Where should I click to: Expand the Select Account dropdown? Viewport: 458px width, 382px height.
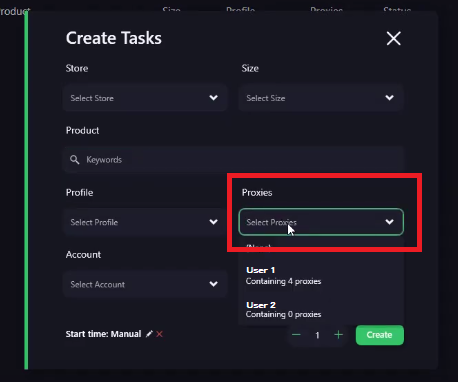pyautogui.click(x=145, y=284)
